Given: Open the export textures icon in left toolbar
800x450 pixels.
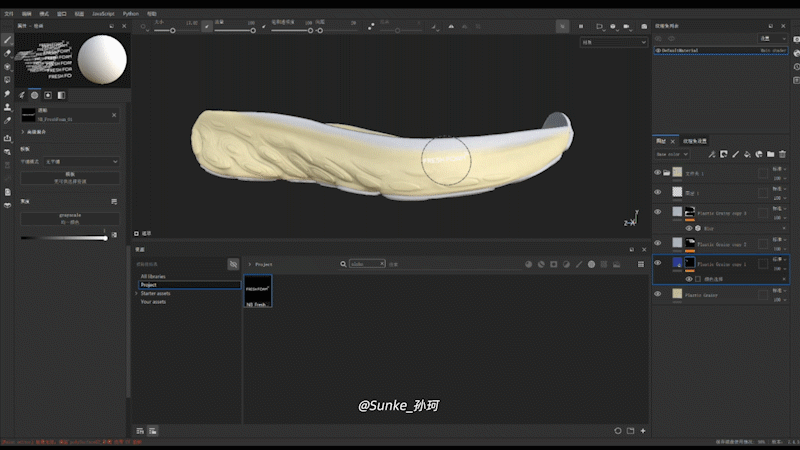Looking at the screenshot, I should point(7,138).
